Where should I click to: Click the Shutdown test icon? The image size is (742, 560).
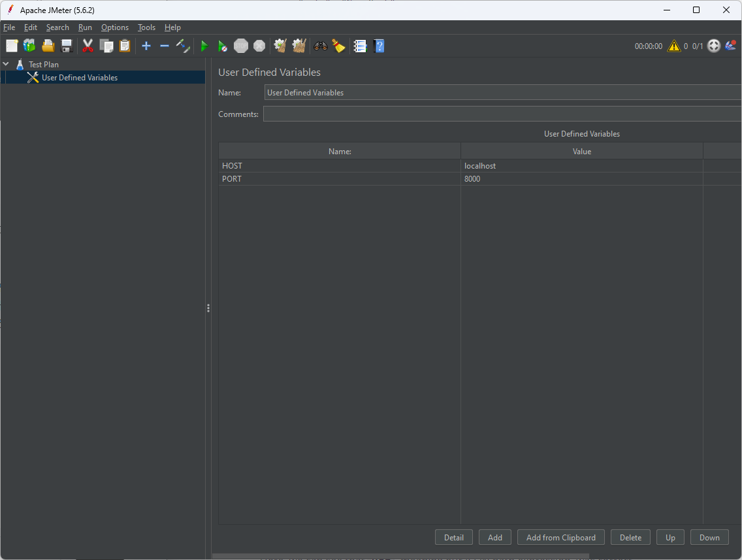(259, 46)
